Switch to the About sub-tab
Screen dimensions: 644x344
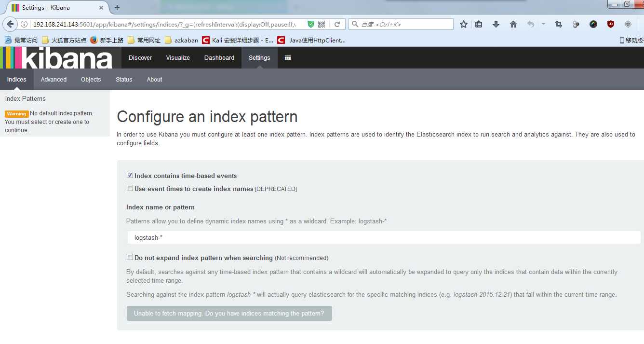tap(154, 79)
